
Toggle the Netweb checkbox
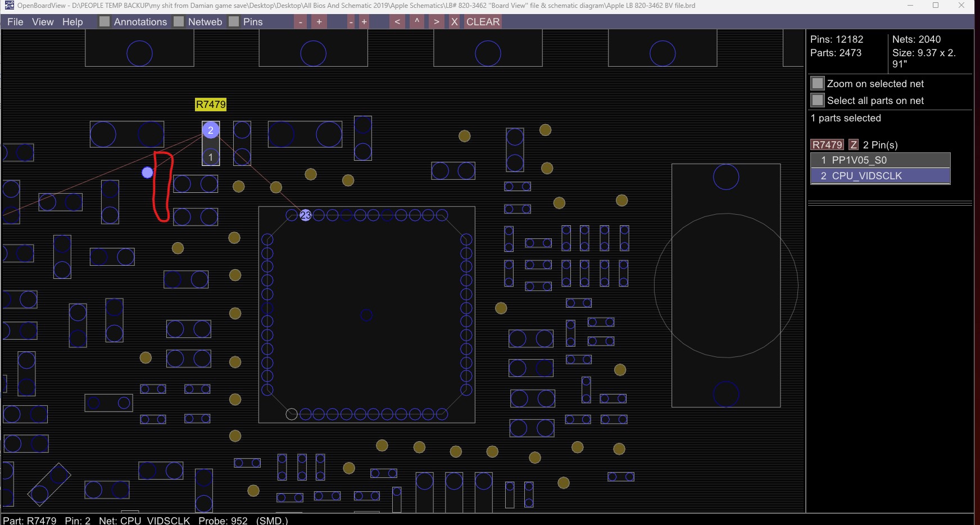[x=179, y=22]
